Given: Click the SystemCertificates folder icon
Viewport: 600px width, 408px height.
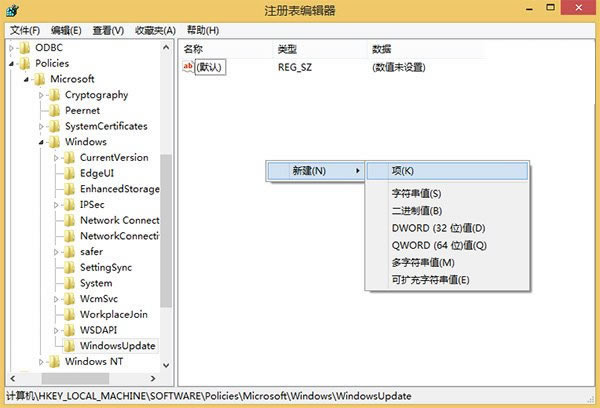Looking at the screenshot, I should pyautogui.click(x=54, y=126).
